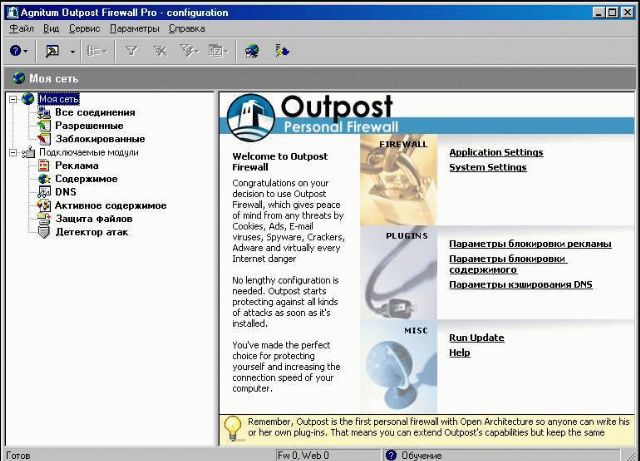Select Все соединения tree item
640x461 pixels.
click(95, 112)
